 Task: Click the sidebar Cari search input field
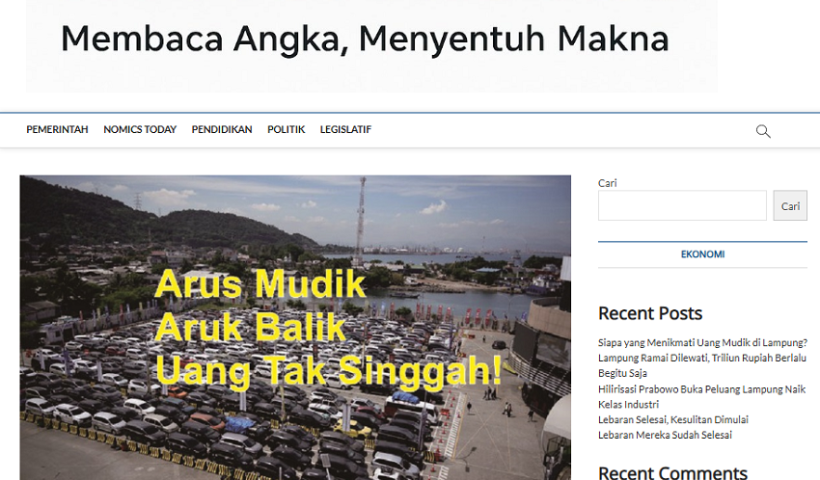coord(682,206)
